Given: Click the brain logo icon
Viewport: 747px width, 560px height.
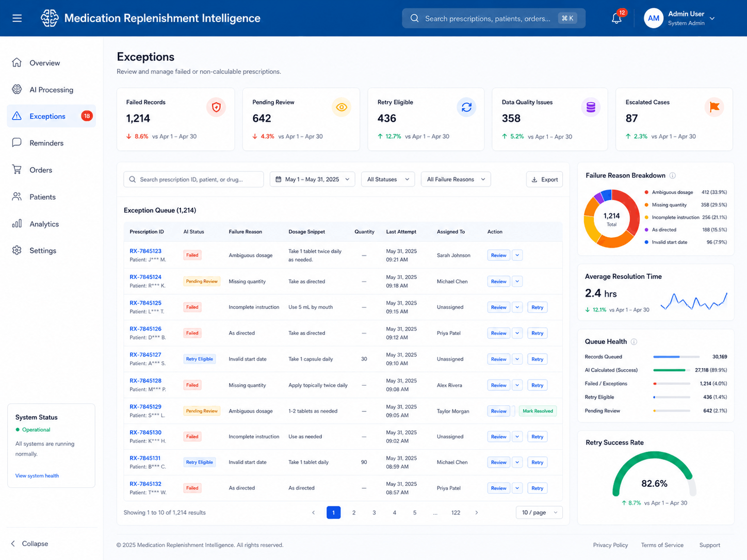Looking at the screenshot, I should [50, 18].
